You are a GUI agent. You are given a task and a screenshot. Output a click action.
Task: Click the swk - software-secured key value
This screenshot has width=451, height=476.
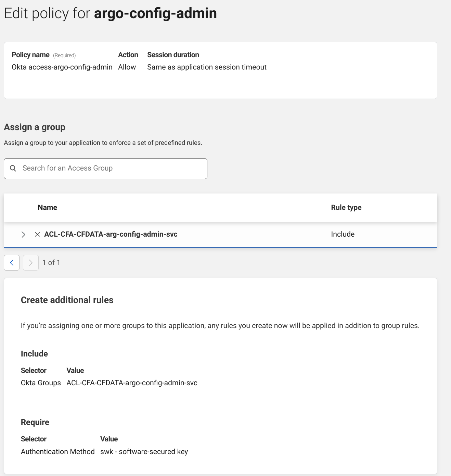pyautogui.click(x=144, y=452)
